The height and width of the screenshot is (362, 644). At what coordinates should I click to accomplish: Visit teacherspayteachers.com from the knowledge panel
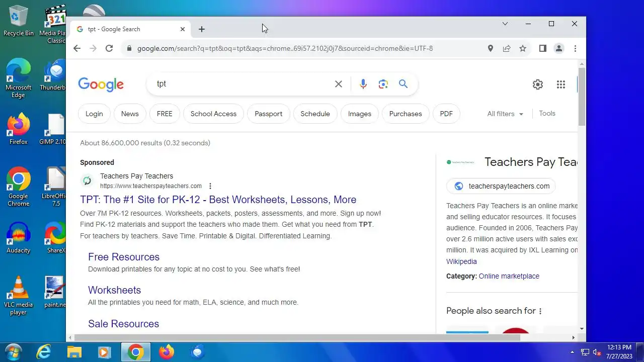click(x=501, y=186)
